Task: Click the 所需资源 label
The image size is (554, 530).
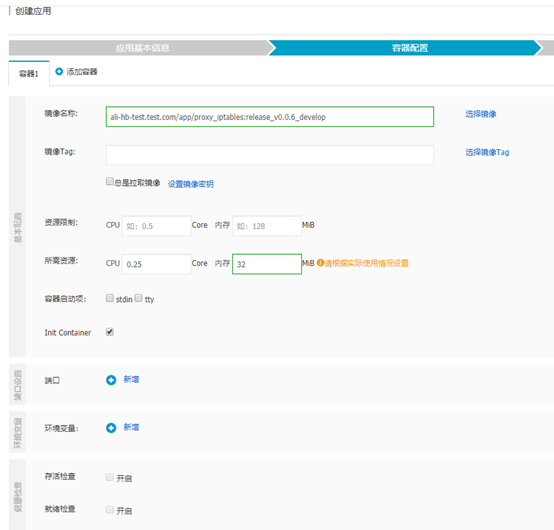Action: point(61,261)
